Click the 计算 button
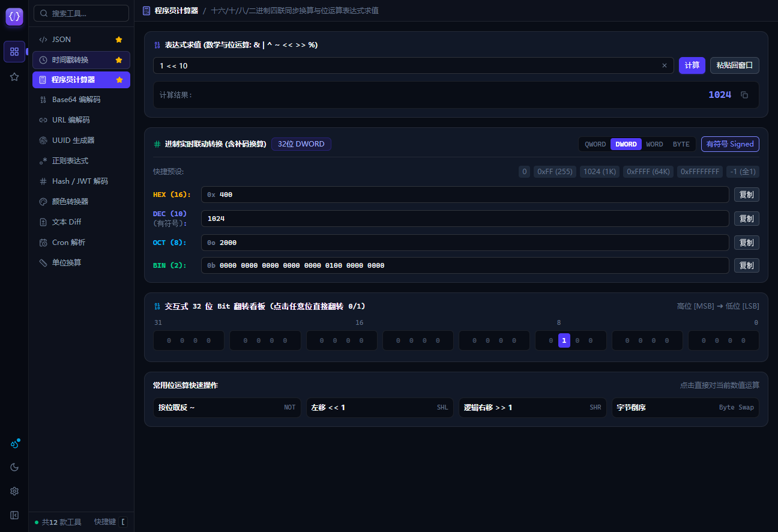 coord(692,65)
